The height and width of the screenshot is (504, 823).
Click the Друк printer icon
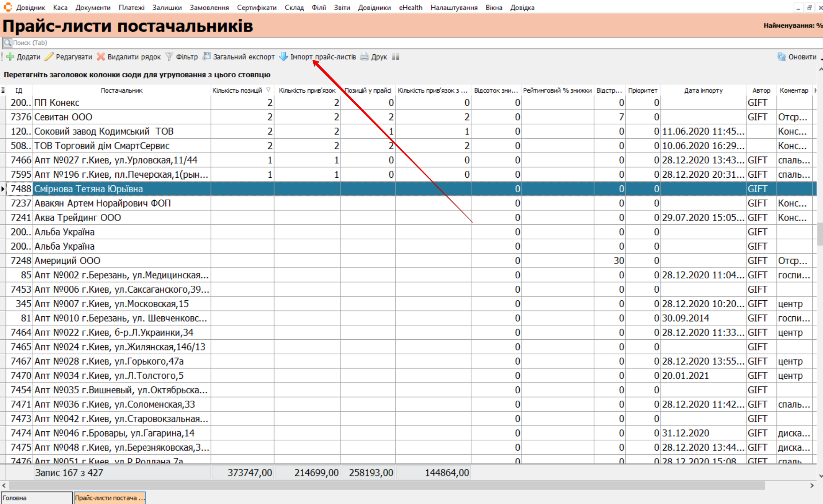365,57
